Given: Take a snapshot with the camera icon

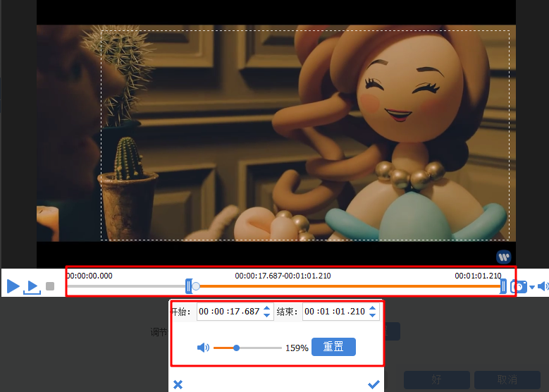Looking at the screenshot, I should click(519, 286).
